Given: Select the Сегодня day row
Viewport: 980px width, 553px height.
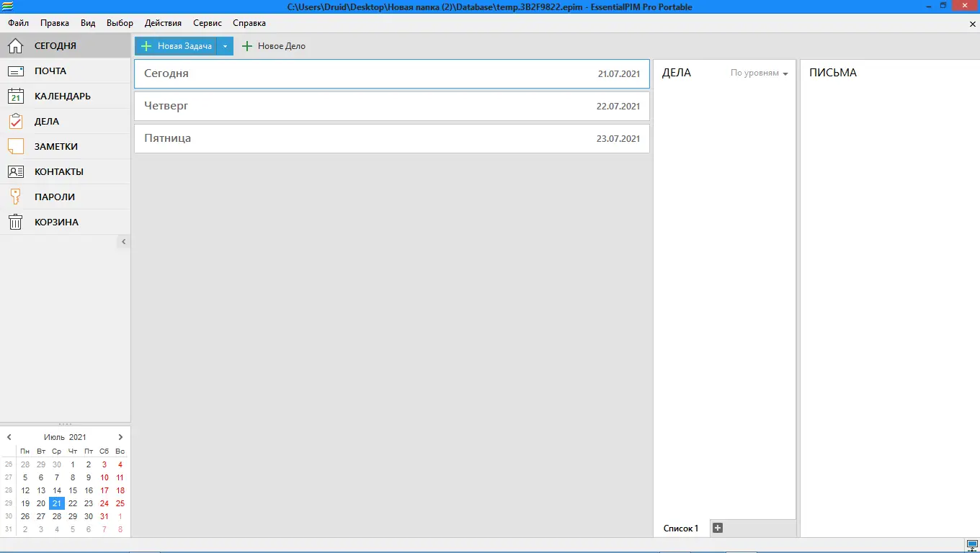Looking at the screenshot, I should click(x=392, y=73).
